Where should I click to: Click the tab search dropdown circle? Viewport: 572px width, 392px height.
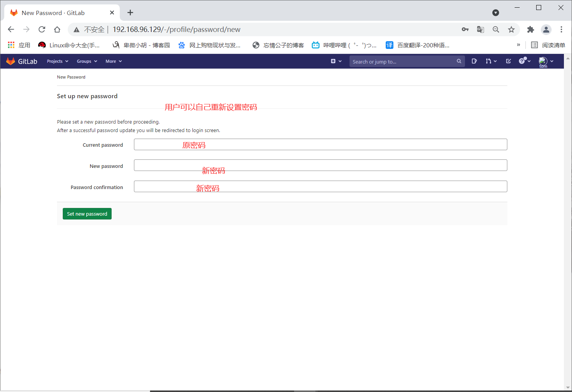coord(496,13)
